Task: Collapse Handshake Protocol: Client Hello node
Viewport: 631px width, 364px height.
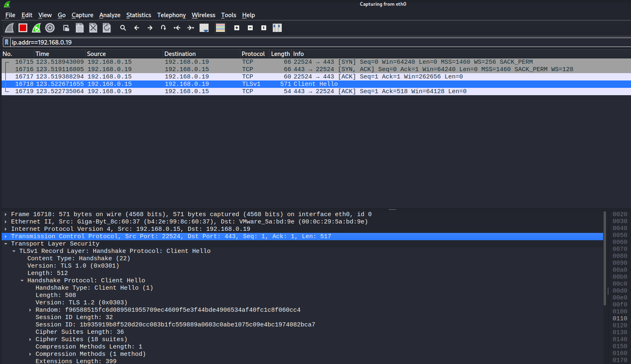Action: pos(22,281)
